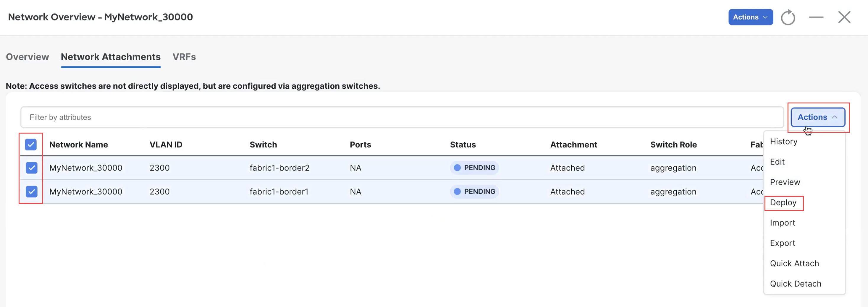The image size is (868, 307).
Task: Select Import from the Actions menu
Action: point(783,223)
